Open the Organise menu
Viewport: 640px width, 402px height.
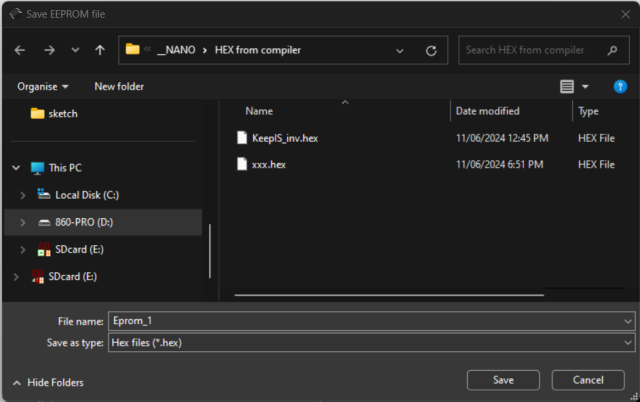tap(43, 87)
